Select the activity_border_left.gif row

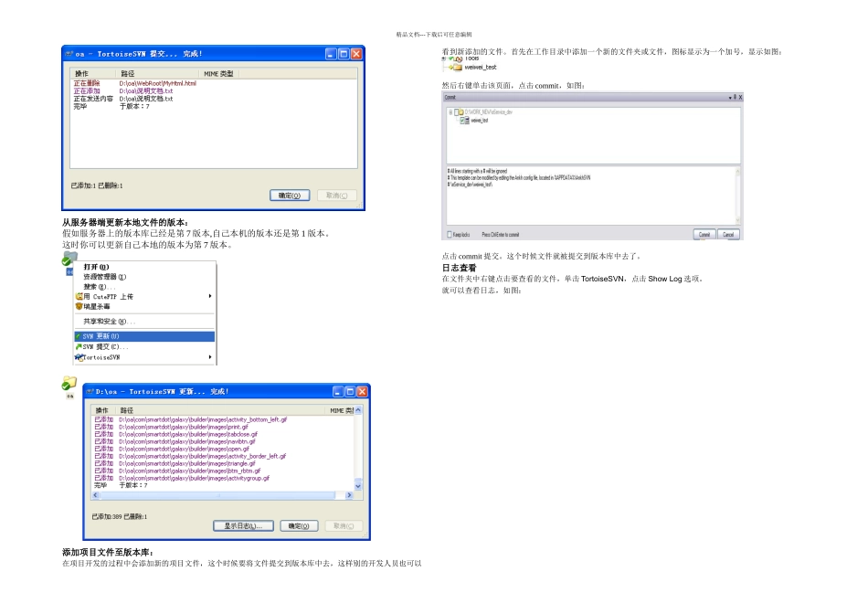pos(190,456)
